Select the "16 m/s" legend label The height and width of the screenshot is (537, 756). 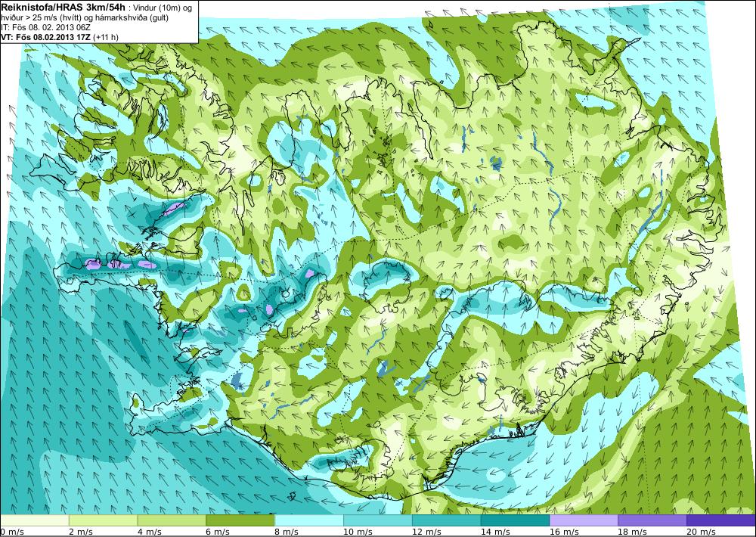pyautogui.click(x=565, y=532)
